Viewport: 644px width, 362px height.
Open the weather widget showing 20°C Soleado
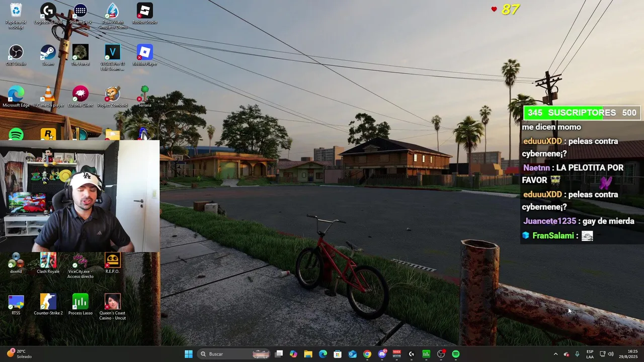tap(19, 354)
